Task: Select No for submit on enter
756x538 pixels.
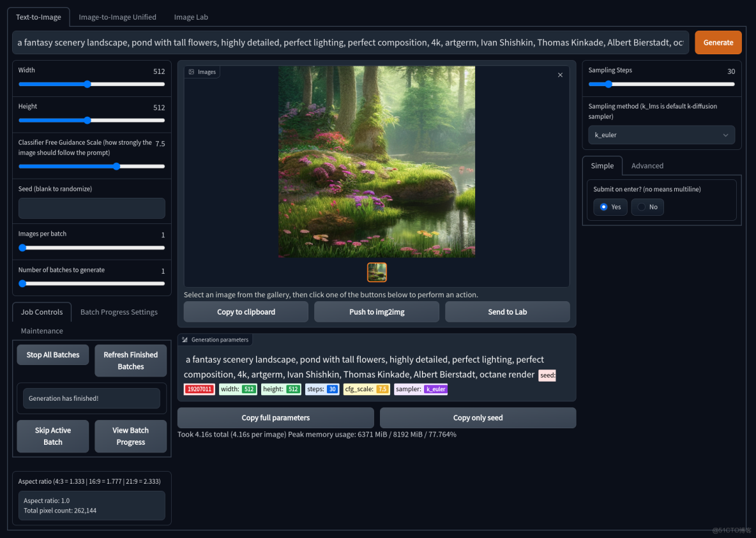Action: [647, 206]
